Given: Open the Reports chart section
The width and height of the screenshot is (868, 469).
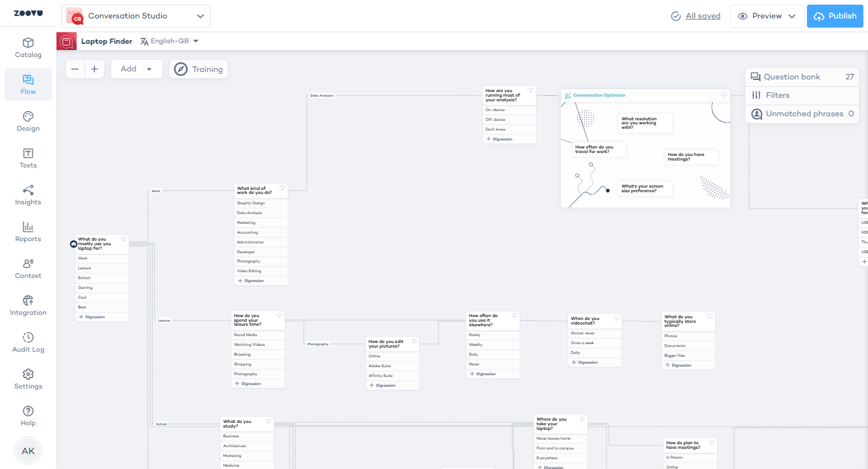Looking at the screenshot, I should coord(28,232).
